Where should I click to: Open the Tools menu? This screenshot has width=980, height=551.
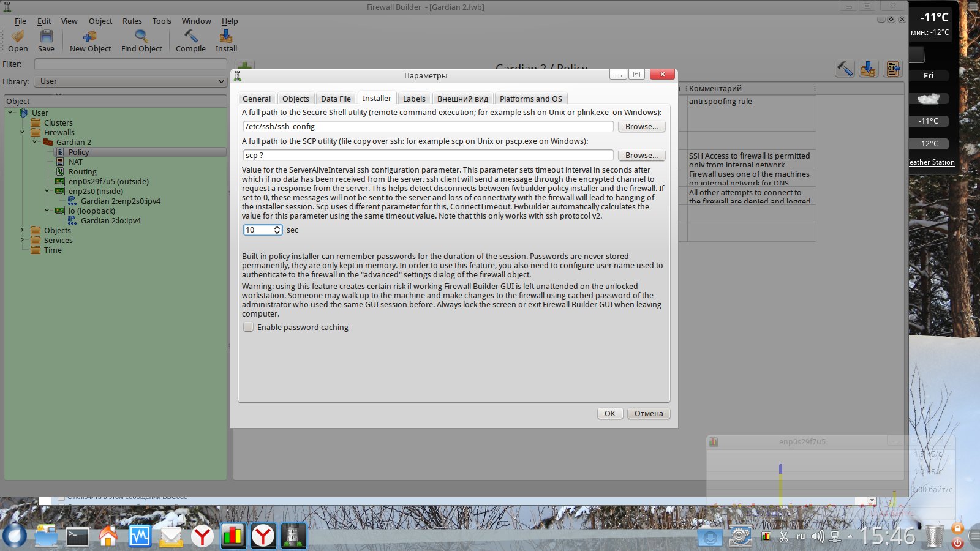(x=162, y=21)
